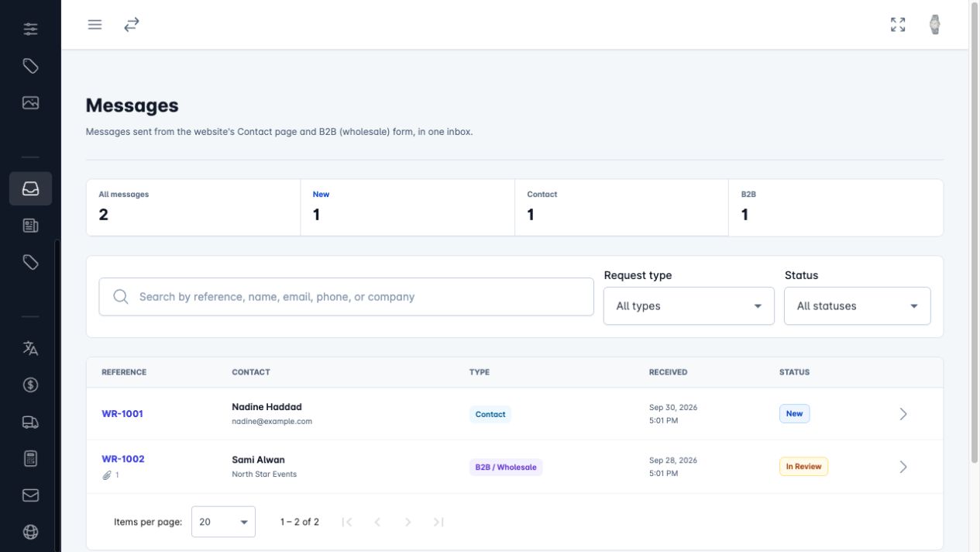
Task: Open the dollar currency icon in sidebar
Action: click(30, 385)
